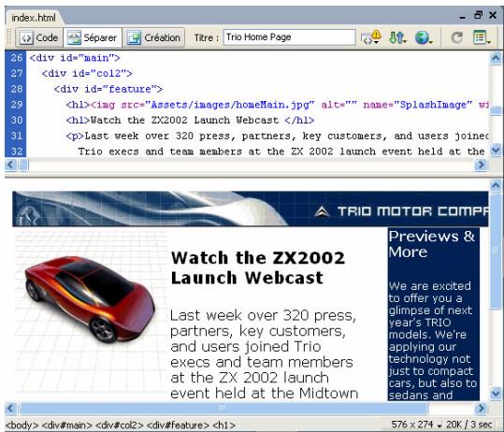Open the view options icon
Viewport: 504px width, 432px height.
click(482, 37)
